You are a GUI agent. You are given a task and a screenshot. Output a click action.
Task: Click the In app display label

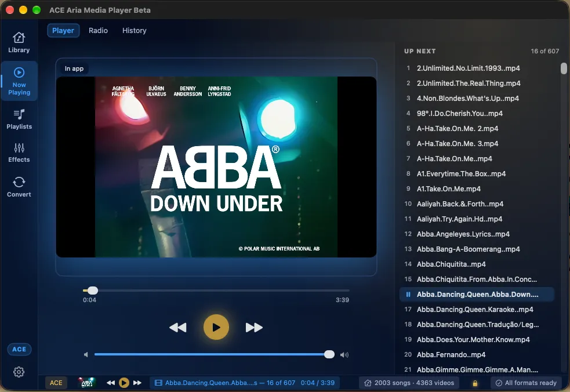pyautogui.click(x=74, y=68)
